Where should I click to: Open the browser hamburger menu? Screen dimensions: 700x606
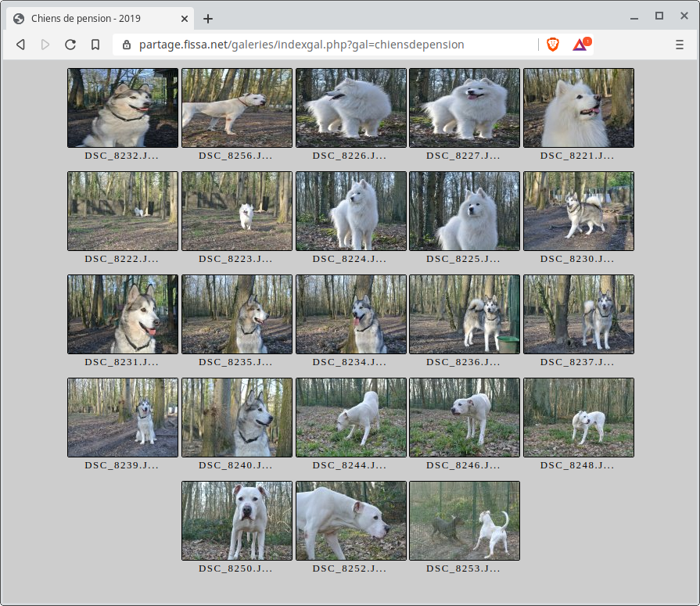click(680, 45)
